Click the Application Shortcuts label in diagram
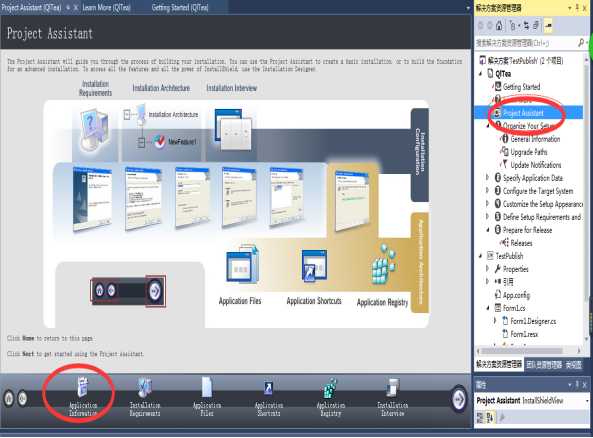Screen dimensions: 593x438 (x=314, y=301)
